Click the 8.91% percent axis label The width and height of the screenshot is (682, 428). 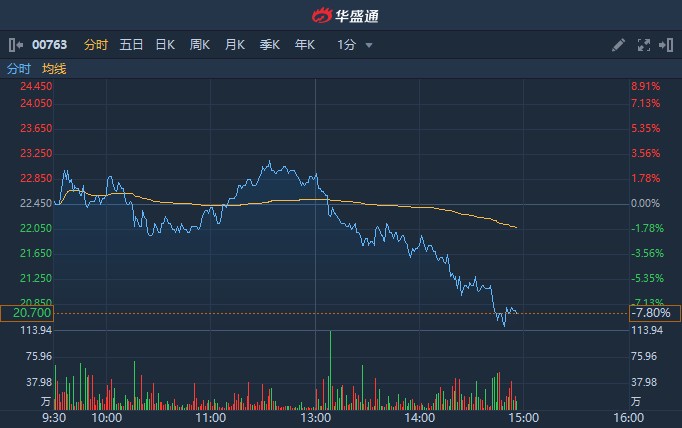(x=645, y=86)
